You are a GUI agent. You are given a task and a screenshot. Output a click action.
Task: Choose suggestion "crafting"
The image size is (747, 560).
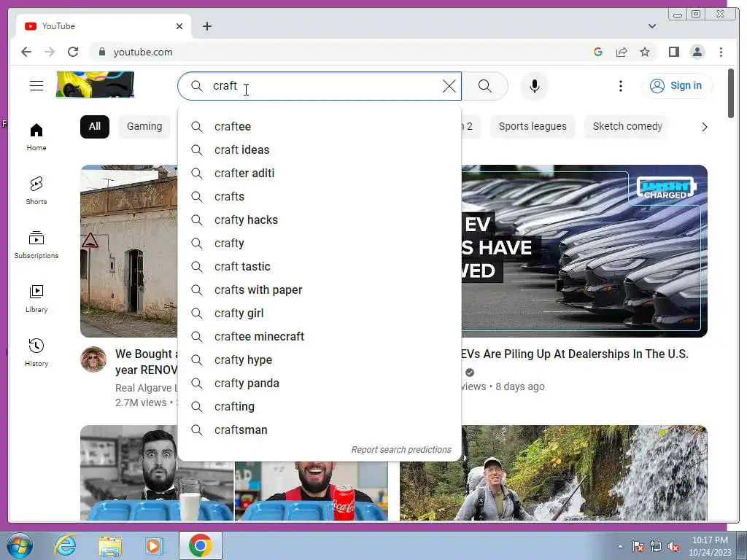(x=320, y=406)
